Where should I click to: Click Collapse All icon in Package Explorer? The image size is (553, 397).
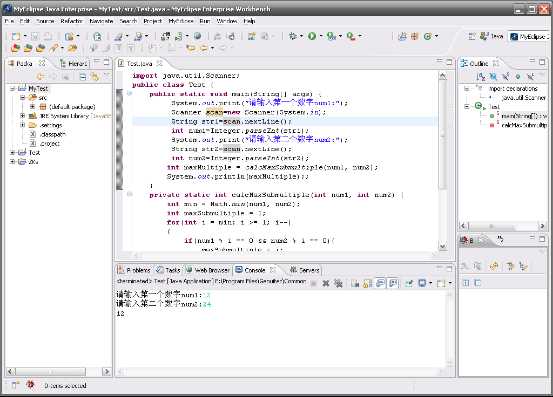tap(82, 77)
